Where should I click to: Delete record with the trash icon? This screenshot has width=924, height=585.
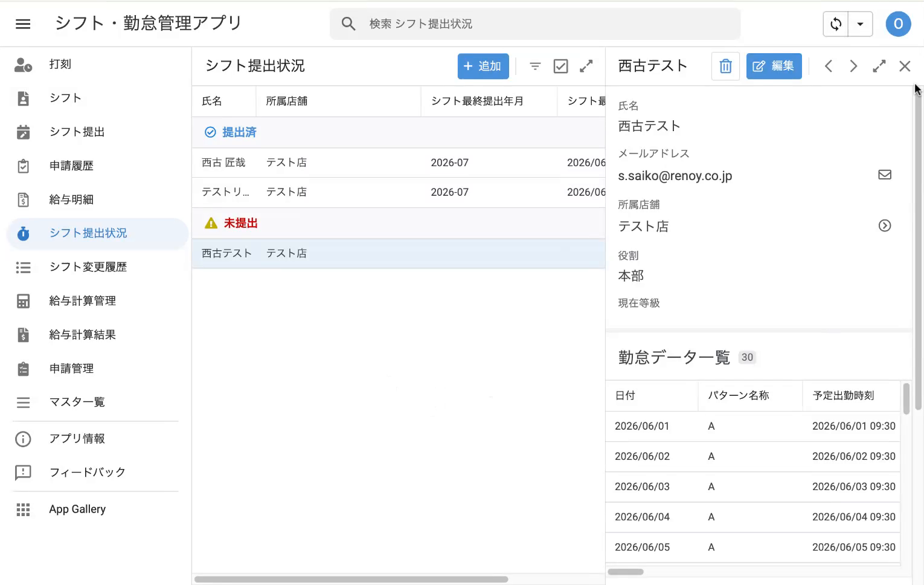(x=725, y=66)
